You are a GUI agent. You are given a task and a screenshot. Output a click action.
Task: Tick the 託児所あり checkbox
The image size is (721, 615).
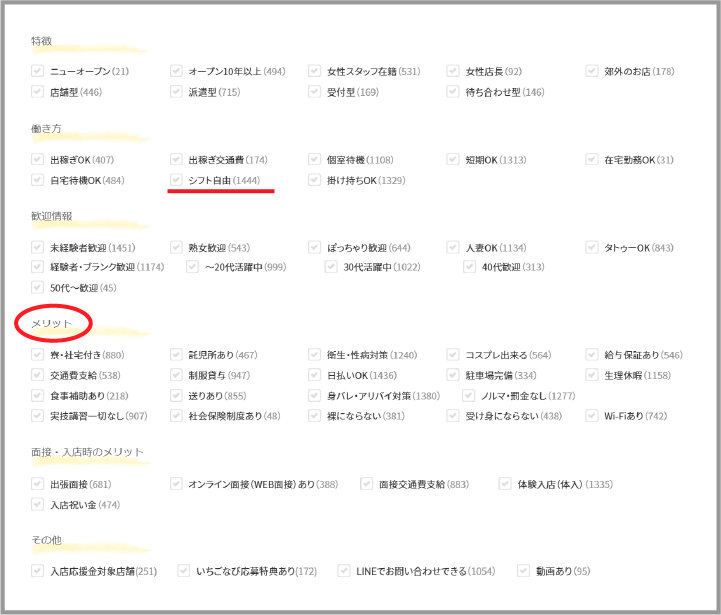pos(177,355)
